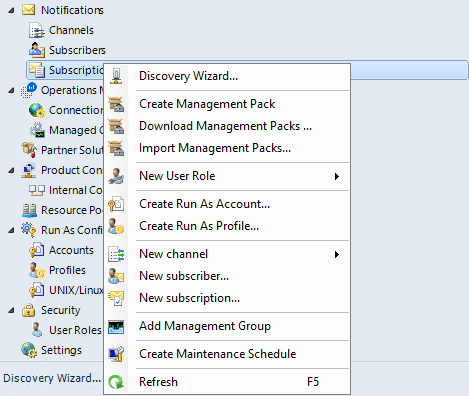469x396 pixels.
Task: Click the Discovery Wizard icon in context menu
Action: (116, 76)
